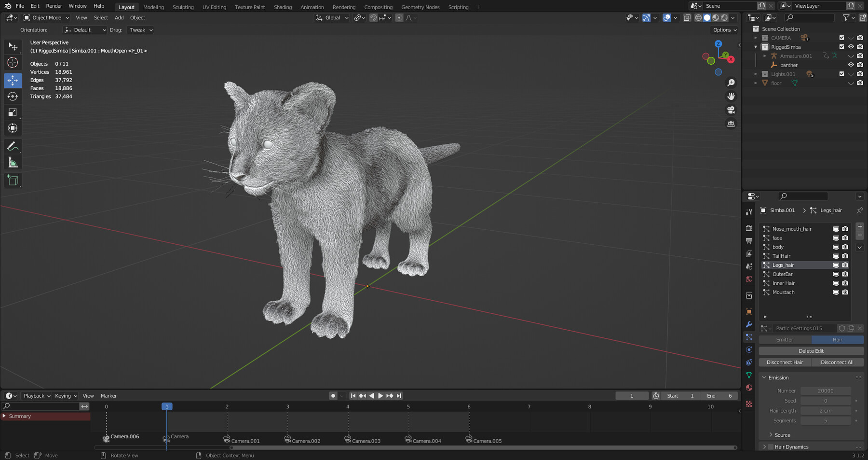Click the Disconnect Hair button

(785, 362)
